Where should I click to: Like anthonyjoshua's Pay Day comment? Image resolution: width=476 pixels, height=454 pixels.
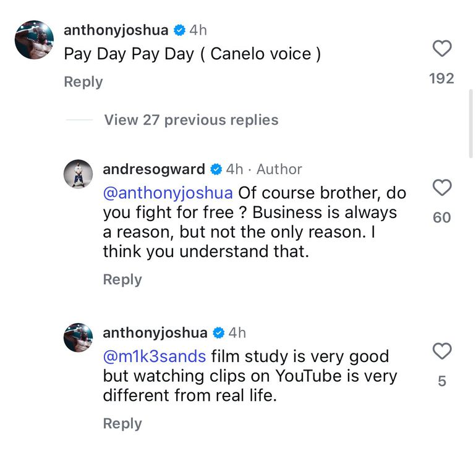pyautogui.click(x=441, y=49)
